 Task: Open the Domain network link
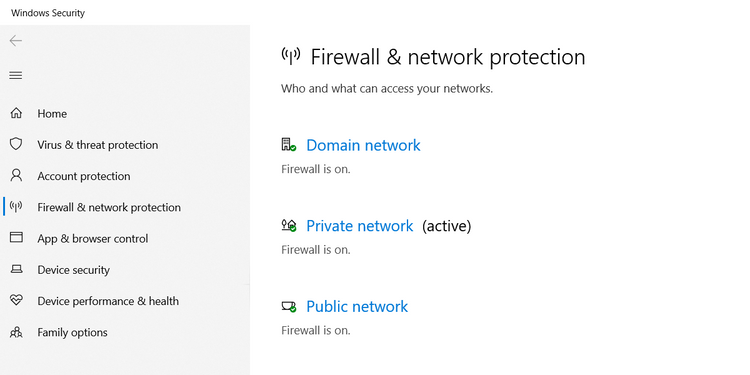[x=363, y=145]
